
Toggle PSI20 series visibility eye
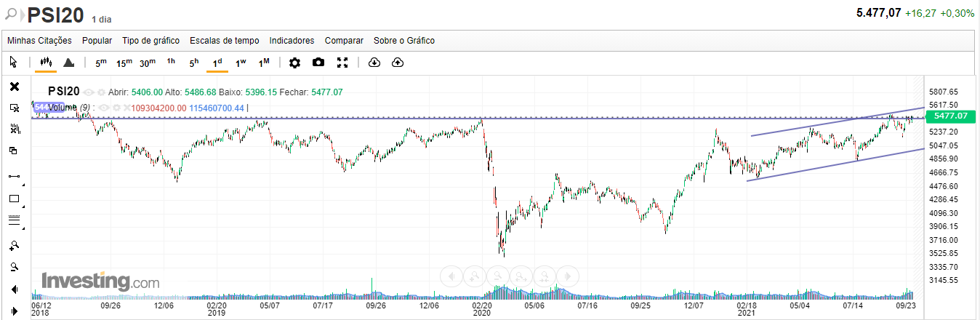(89, 92)
